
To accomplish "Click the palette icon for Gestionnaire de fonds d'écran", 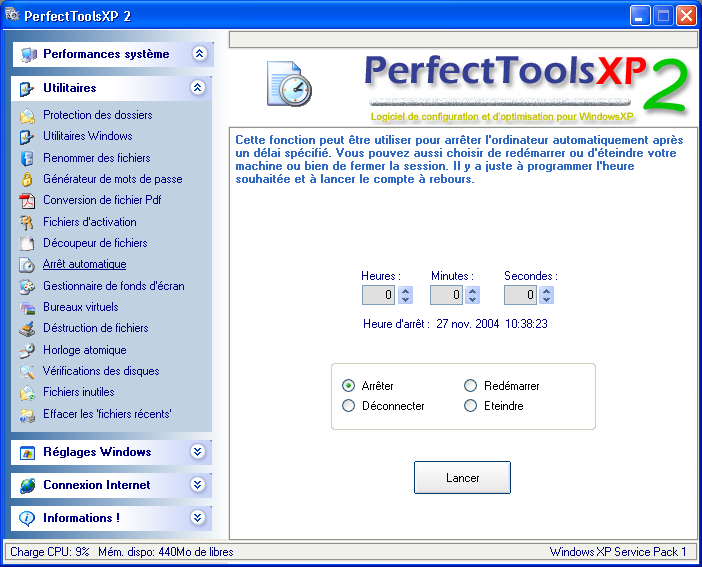I will tap(27, 286).
